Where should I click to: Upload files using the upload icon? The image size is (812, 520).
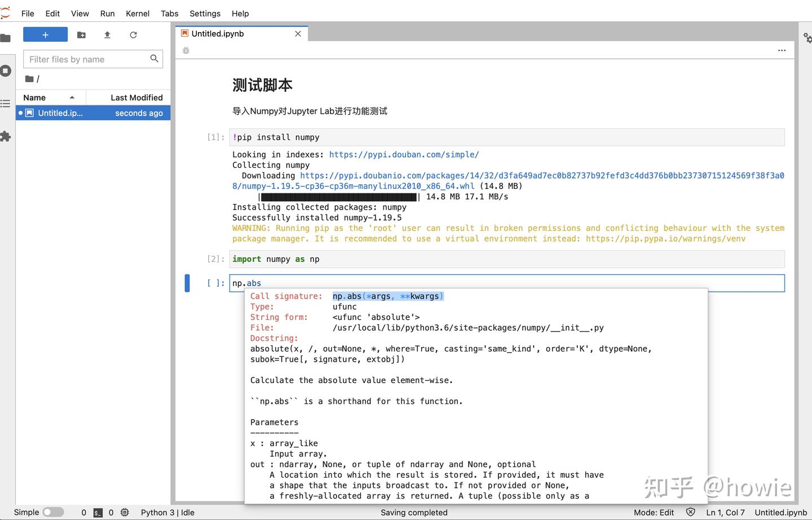(x=107, y=34)
